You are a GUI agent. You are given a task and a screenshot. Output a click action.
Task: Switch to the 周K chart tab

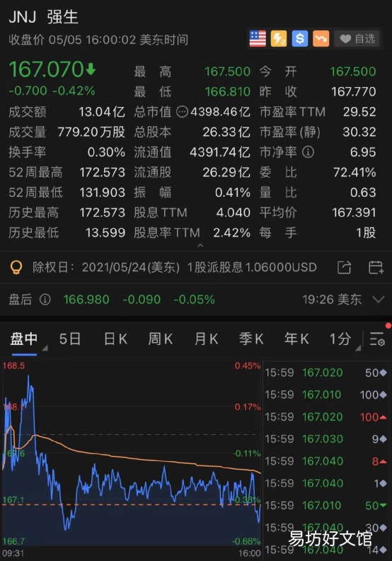tap(161, 339)
